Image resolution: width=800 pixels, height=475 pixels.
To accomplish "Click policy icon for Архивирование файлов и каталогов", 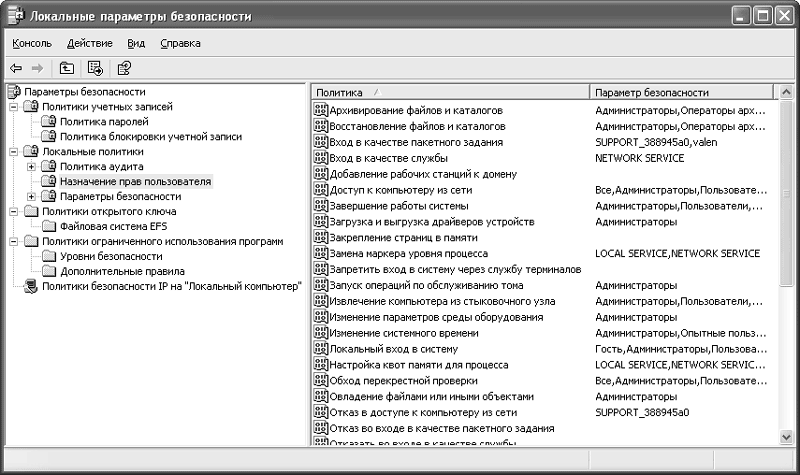I will (x=320, y=110).
